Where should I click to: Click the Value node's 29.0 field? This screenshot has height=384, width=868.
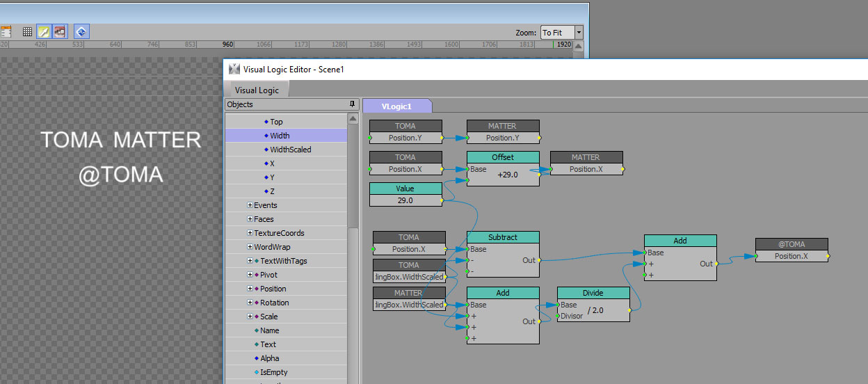[x=405, y=200]
